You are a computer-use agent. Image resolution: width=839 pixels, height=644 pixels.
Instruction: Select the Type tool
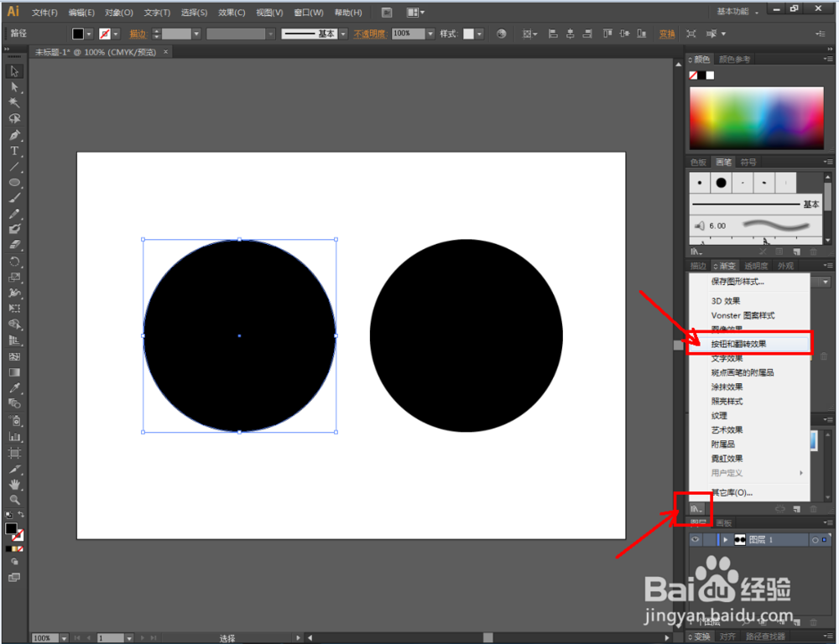[14, 151]
